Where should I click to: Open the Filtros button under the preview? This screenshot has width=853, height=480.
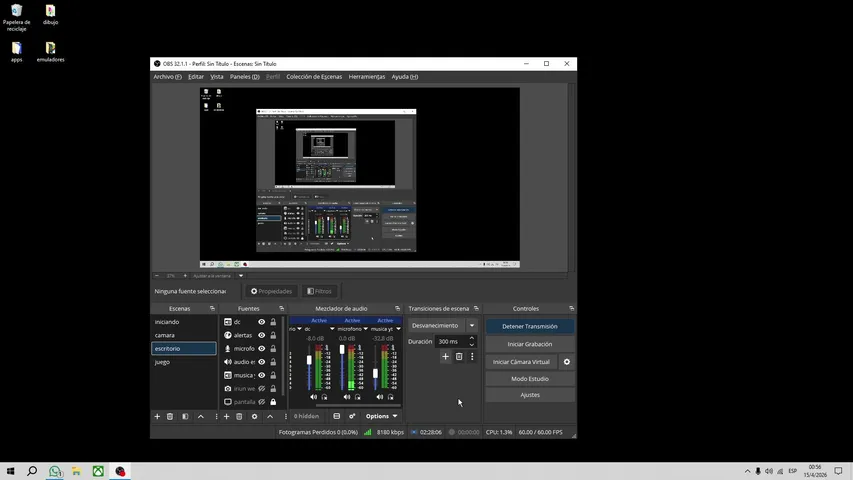point(319,291)
